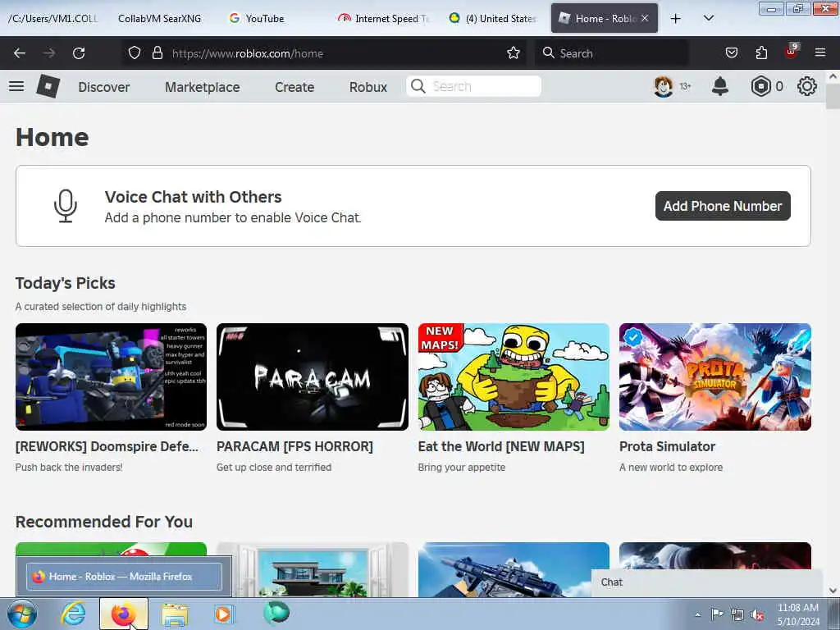Image resolution: width=840 pixels, height=630 pixels.
Task: Switch to the (4) United States tab
Action: coord(494,18)
